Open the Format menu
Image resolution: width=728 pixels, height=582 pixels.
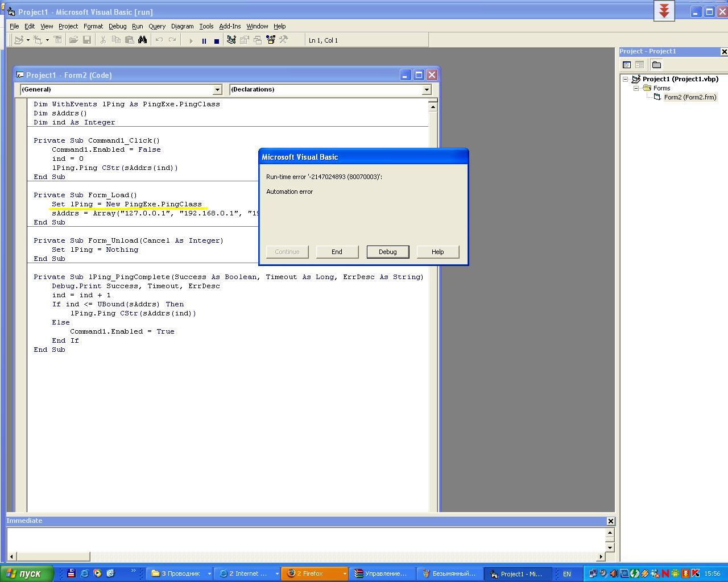[x=93, y=26]
